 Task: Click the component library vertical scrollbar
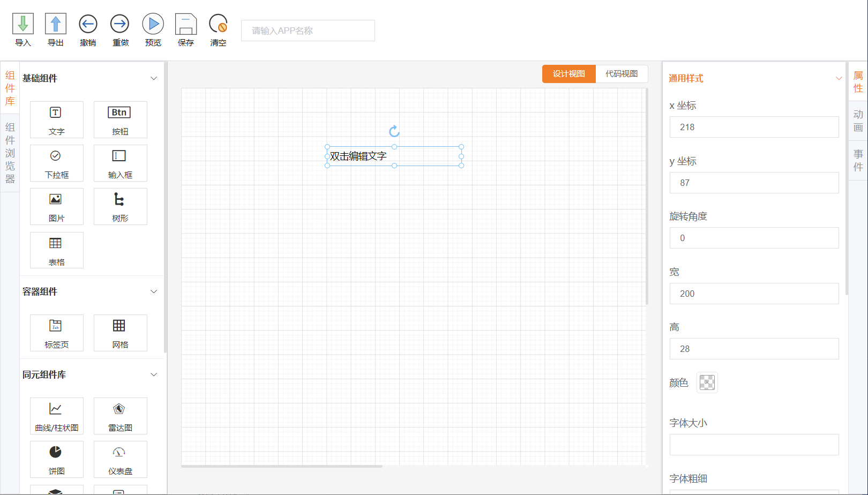tap(166, 207)
